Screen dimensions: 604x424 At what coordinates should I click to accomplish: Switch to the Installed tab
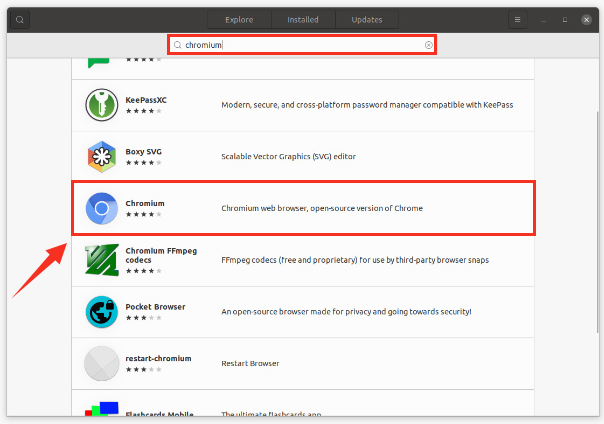(303, 20)
